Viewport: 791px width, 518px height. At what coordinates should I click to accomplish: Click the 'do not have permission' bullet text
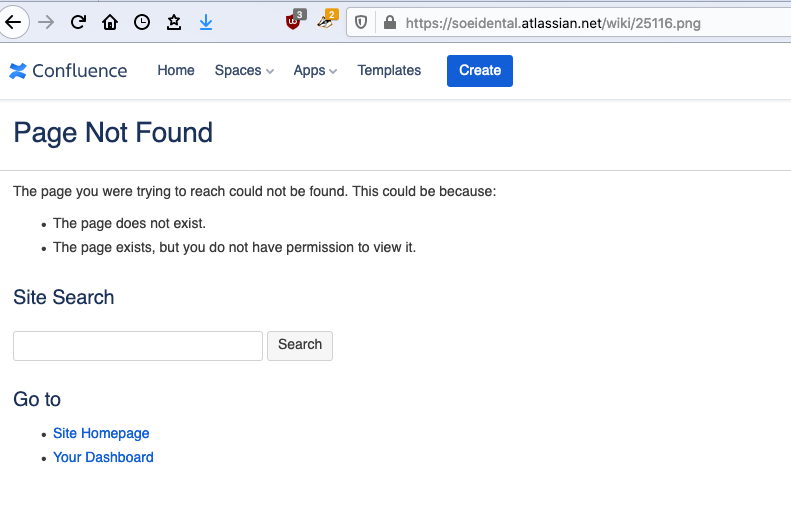coord(235,248)
